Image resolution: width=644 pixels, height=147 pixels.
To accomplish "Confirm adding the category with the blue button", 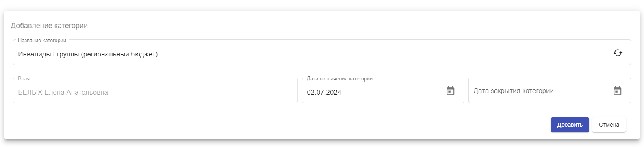I will 570,125.
